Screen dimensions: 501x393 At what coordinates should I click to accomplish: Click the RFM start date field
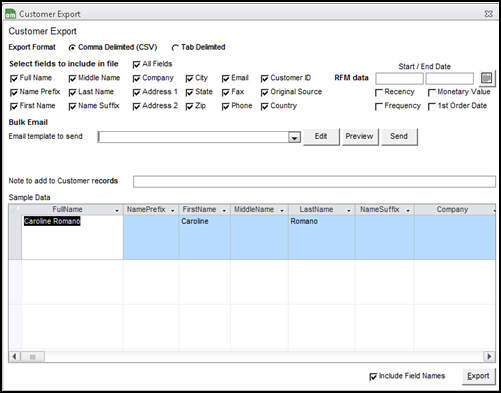click(x=399, y=79)
